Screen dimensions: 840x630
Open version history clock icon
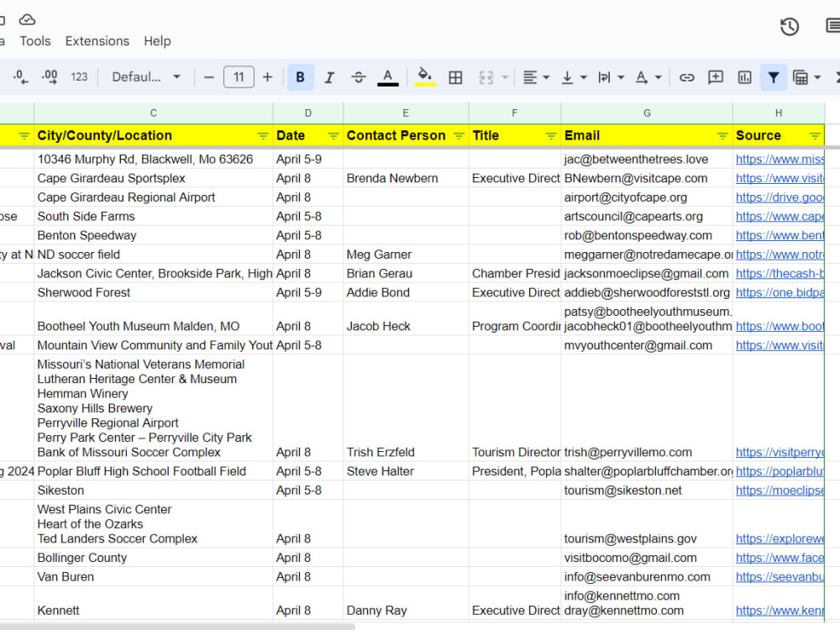[x=790, y=27]
